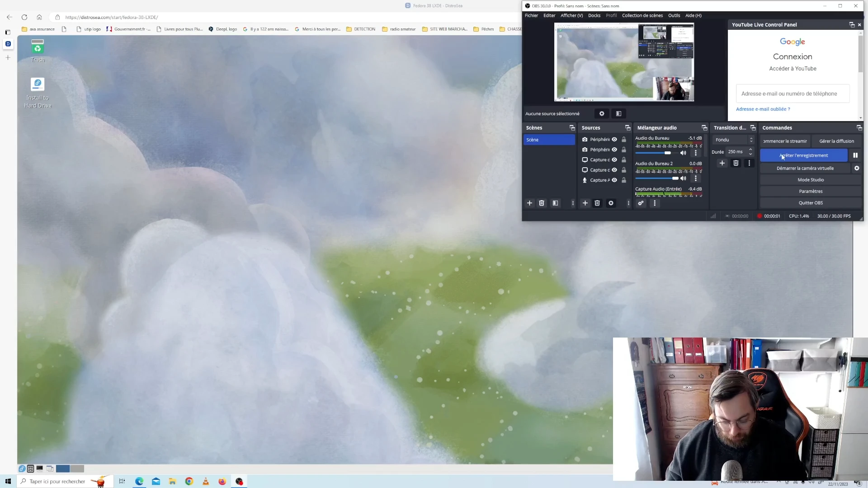868x488 pixels.
Task: Click Audio du Bureau volume slider handle
Action: pos(668,153)
